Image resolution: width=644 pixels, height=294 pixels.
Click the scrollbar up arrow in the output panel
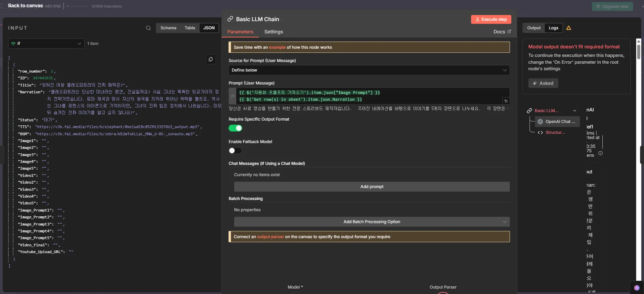pos(639,41)
